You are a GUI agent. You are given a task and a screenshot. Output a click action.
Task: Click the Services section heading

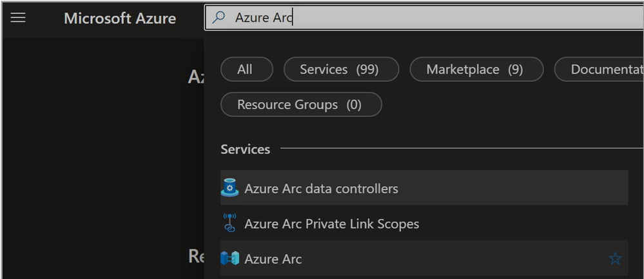click(x=245, y=149)
